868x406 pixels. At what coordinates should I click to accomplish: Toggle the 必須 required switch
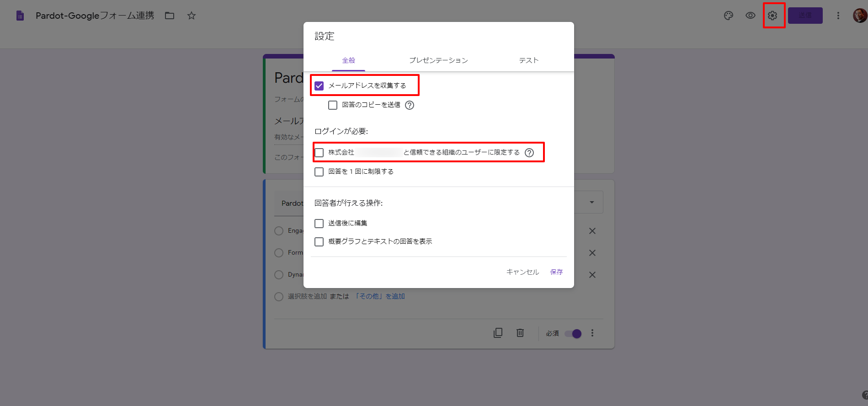573,334
